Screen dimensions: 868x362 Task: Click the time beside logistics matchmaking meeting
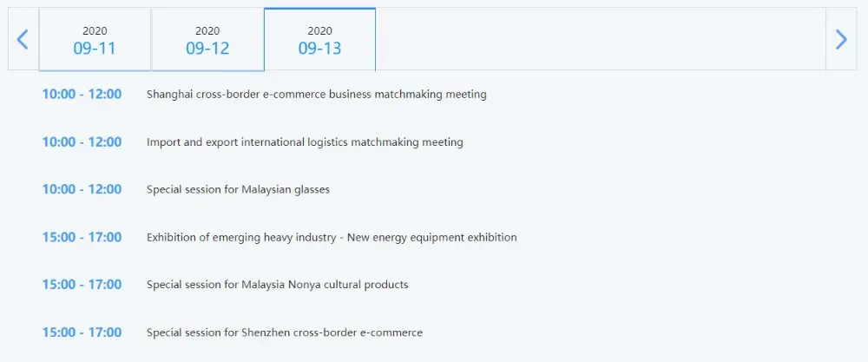tap(82, 142)
